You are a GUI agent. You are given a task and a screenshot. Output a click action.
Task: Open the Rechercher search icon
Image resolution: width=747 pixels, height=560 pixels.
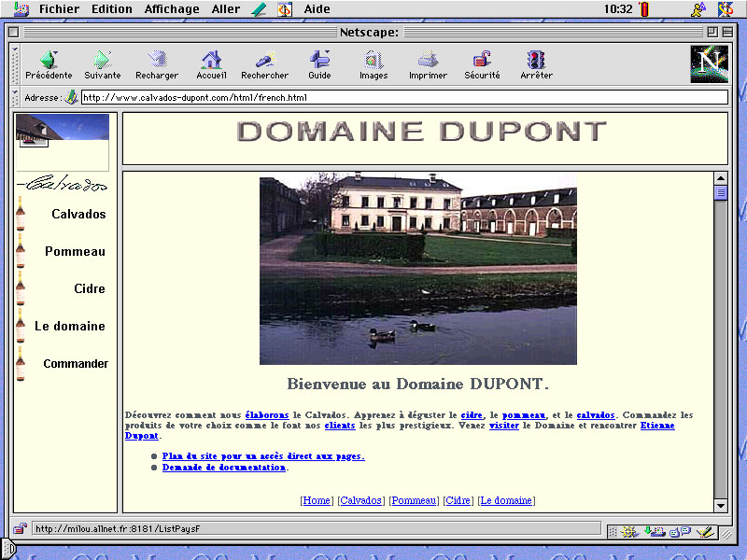pyautogui.click(x=264, y=60)
